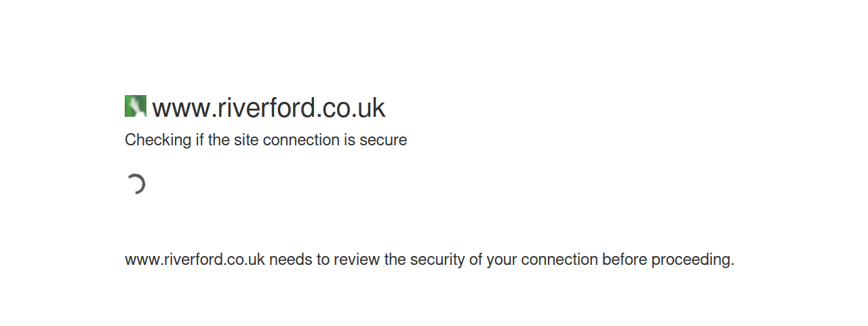Click the word 'proceeding.' at the sentence end
The width and height of the screenshot is (868, 326).
pyautogui.click(x=693, y=260)
